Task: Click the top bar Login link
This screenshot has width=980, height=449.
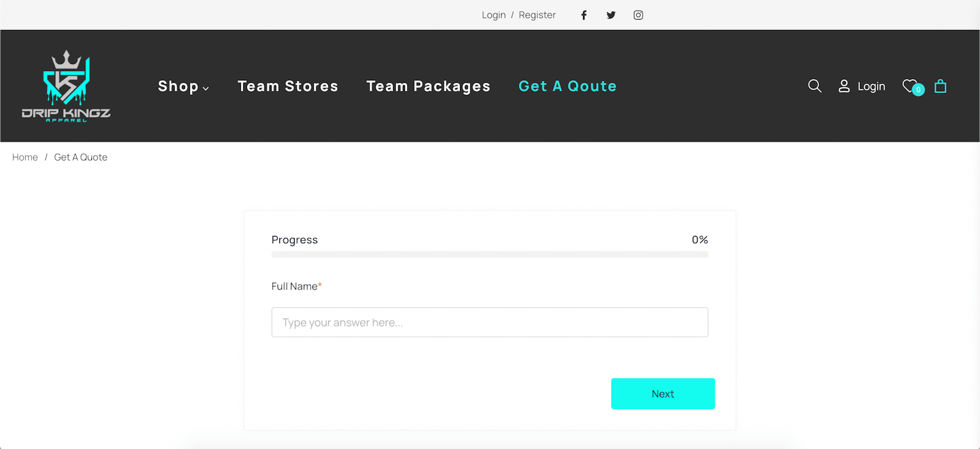Action: pos(494,15)
